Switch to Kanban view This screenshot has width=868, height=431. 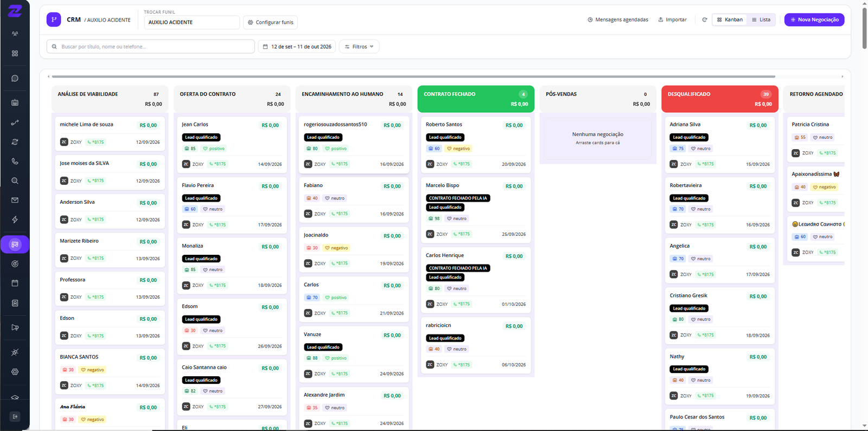(730, 20)
